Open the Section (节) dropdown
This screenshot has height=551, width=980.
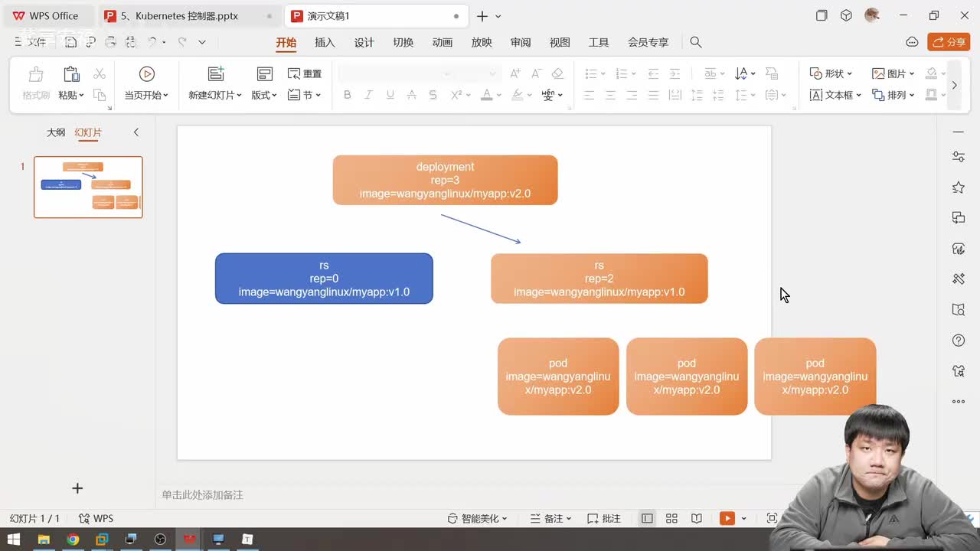coord(305,95)
